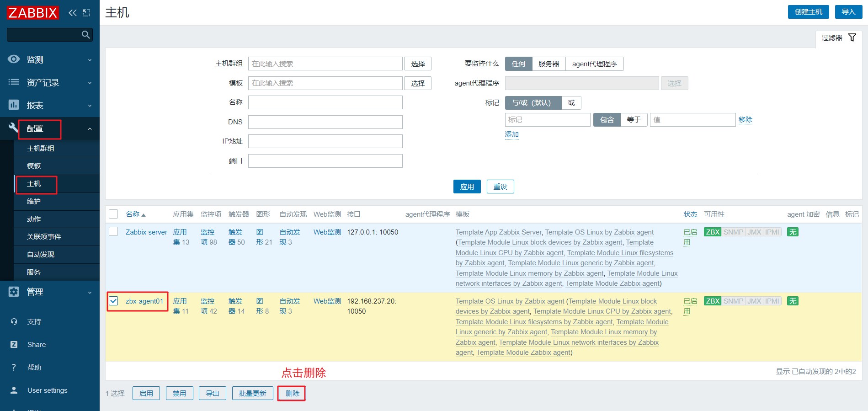Toggle the select-all hosts checkbox
868x411 pixels.
coord(113,214)
